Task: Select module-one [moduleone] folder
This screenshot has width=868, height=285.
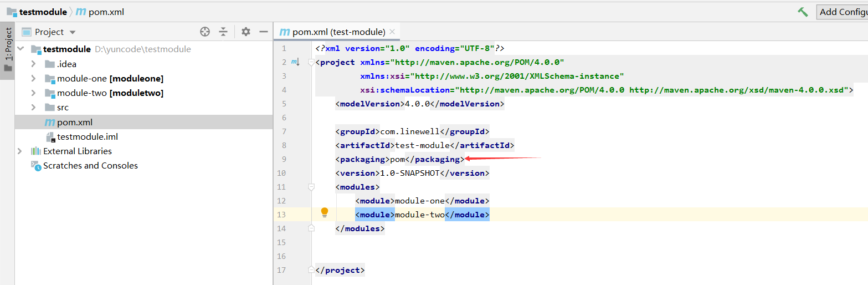Action: (x=110, y=78)
